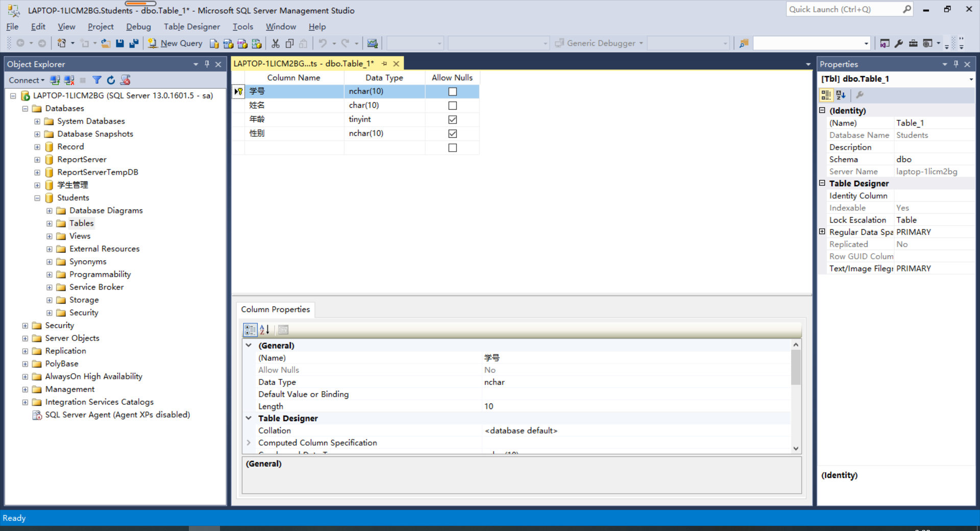Open the Tools menu

point(243,27)
